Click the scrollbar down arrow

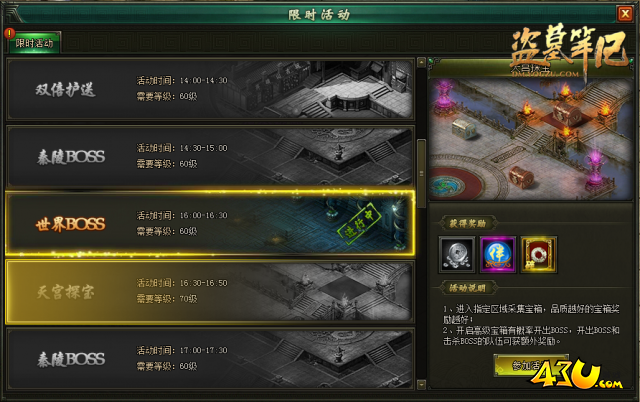coord(422,384)
